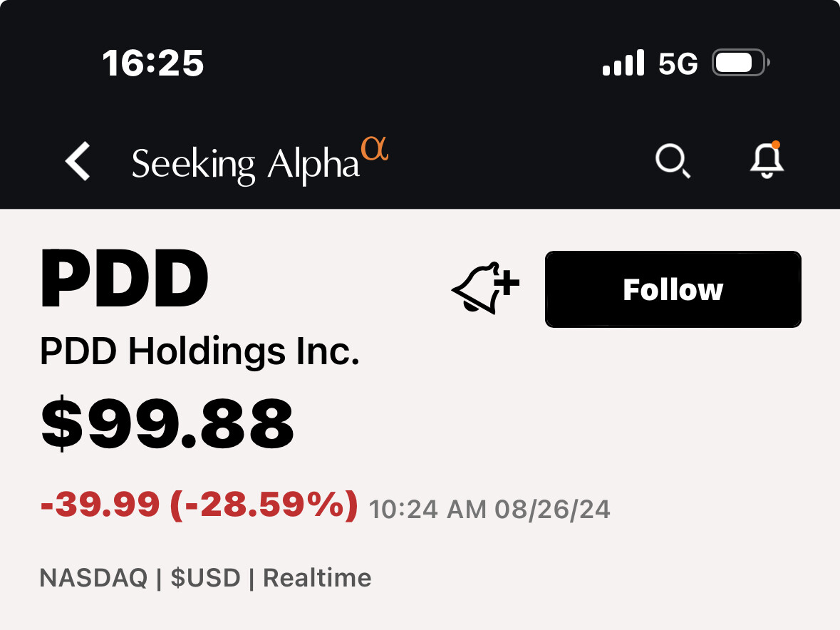Screen dimensions: 840x630
Task: Tap the back arrow in header
Action: tap(78, 161)
